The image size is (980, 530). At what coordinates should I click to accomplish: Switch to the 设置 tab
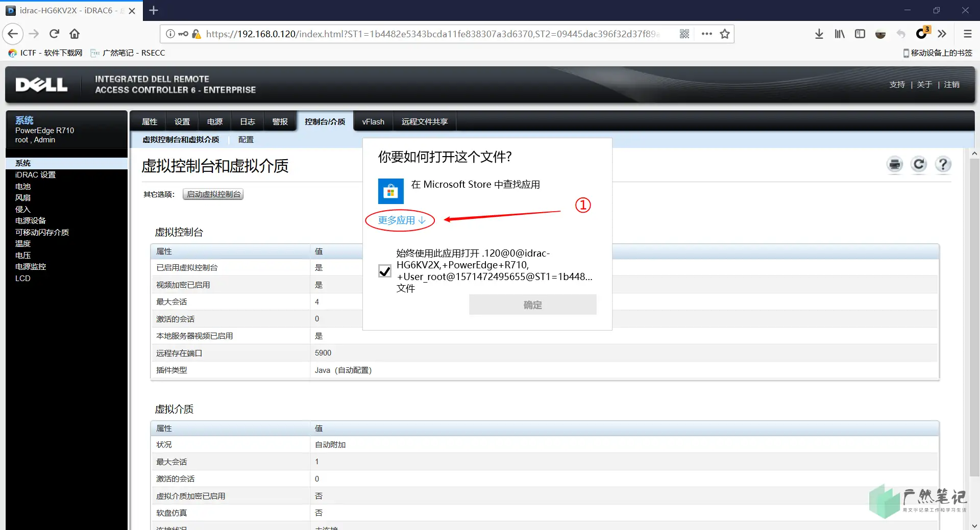[x=182, y=121]
